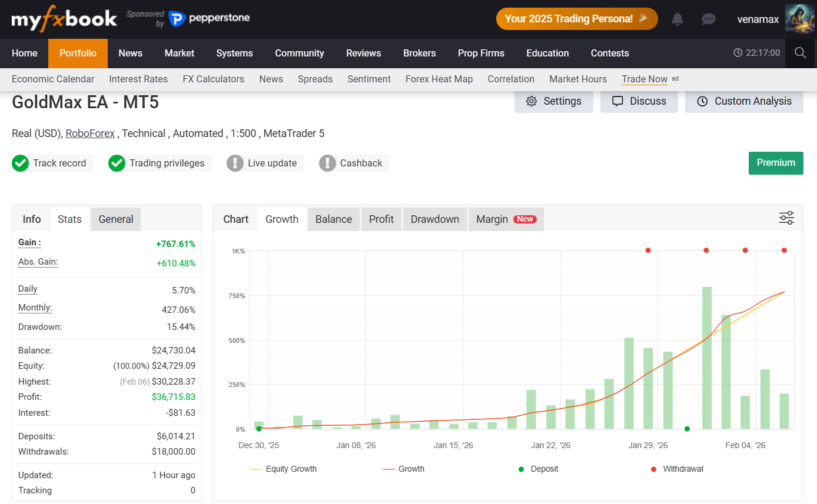Click the green deposit marker on Dec 30
This screenshot has height=504, width=817.
pos(259,429)
